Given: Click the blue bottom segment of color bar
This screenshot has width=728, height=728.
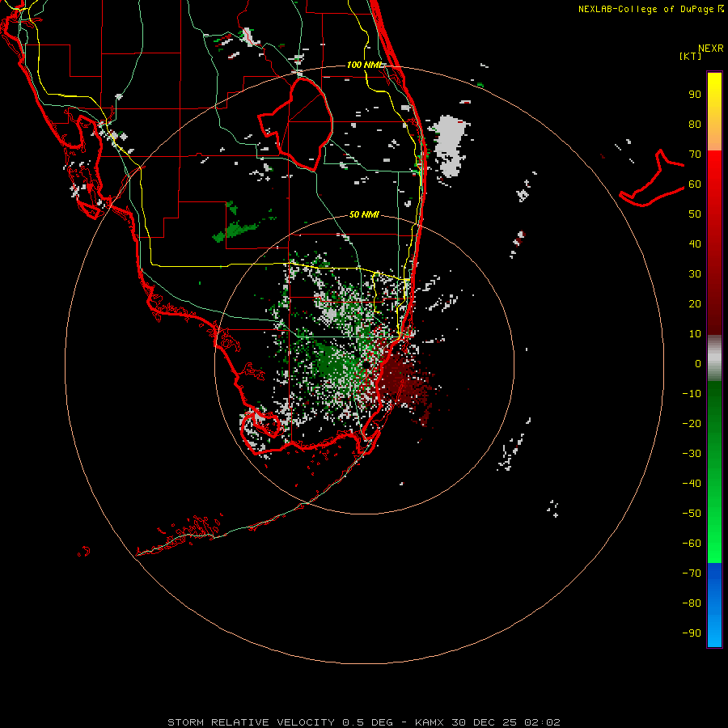Looking at the screenshot, I should [x=714, y=605].
